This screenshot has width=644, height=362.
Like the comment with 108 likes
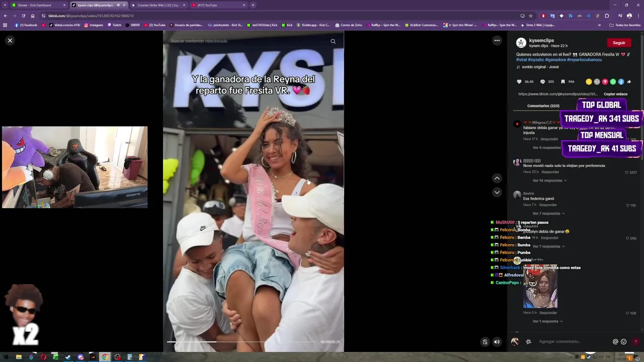pos(628,313)
